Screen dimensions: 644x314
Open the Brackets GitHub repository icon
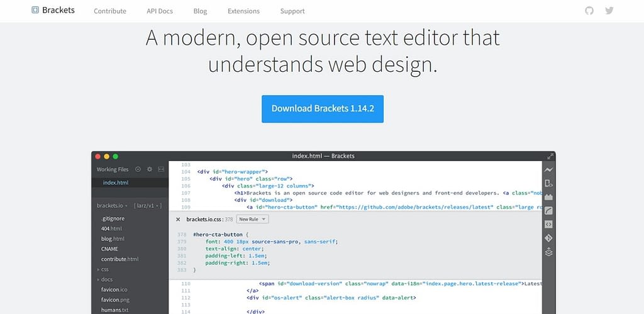click(589, 11)
